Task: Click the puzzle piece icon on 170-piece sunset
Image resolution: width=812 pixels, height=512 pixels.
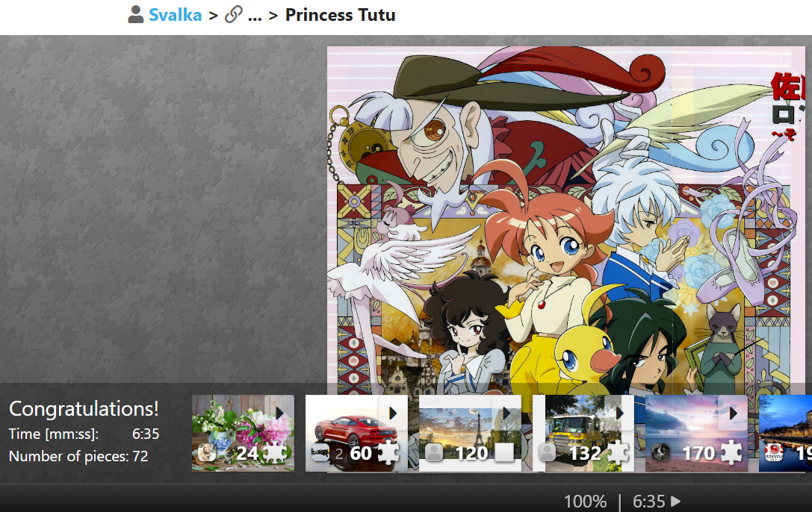Action: point(730,453)
